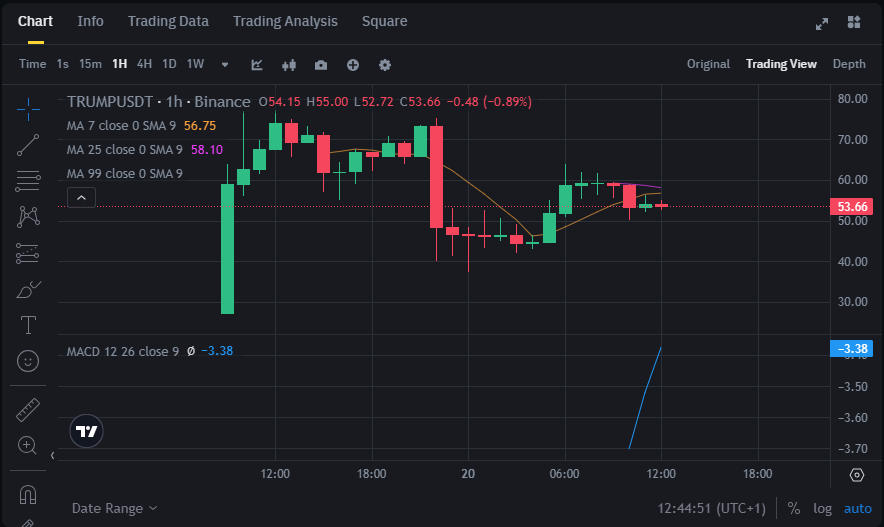Click the MACD value label -3.38 on axis
The width and height of the screenshot is (884, 527).
(851, 348)
